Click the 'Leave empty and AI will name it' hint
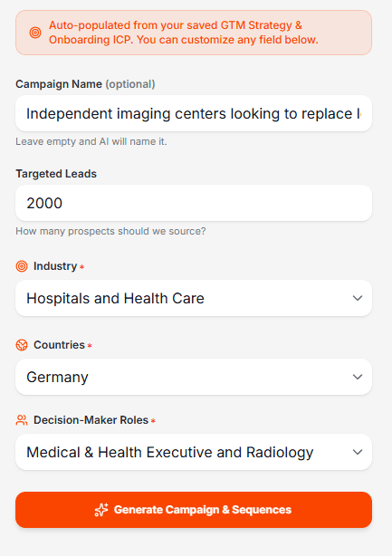Image resolution: width=392 pixels, height=556 pixels. point(91,142)
